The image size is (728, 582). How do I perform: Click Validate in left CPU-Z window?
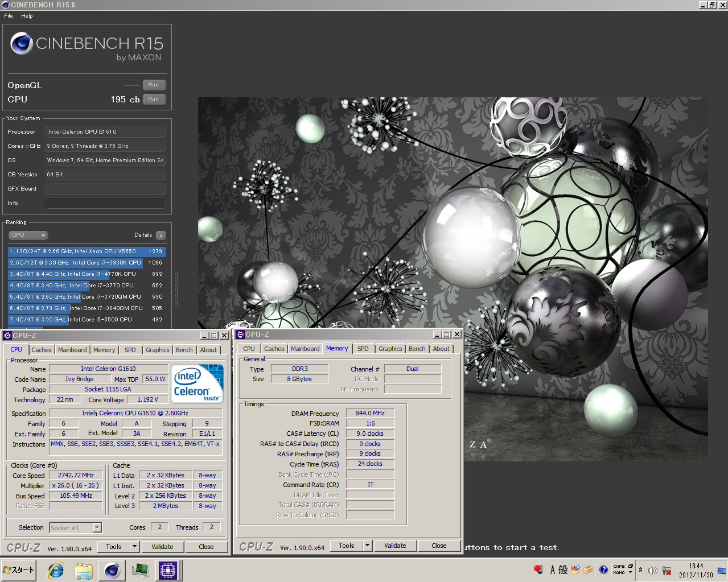point(162,547)
